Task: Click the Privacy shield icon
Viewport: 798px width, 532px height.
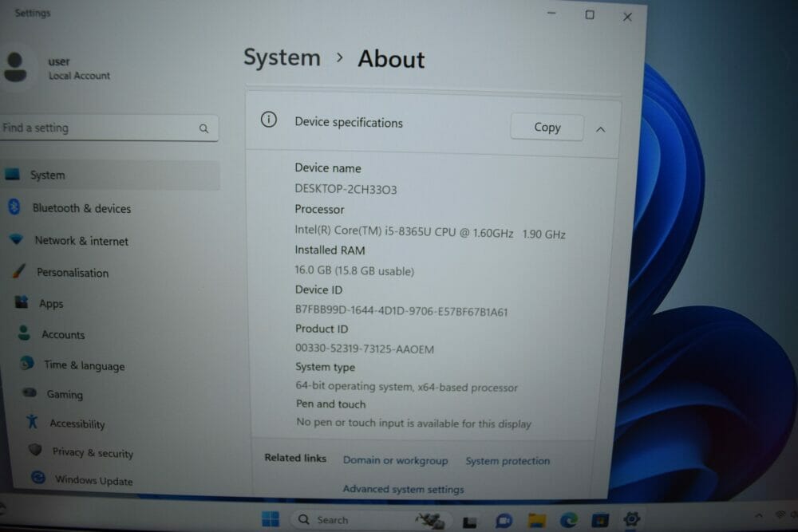Action: (34, 450)
